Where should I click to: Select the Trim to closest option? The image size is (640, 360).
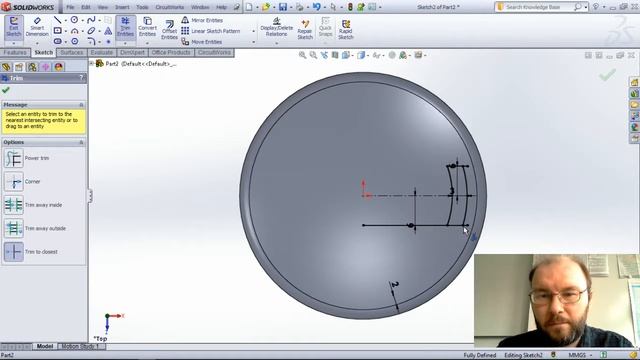pos(13,252)
